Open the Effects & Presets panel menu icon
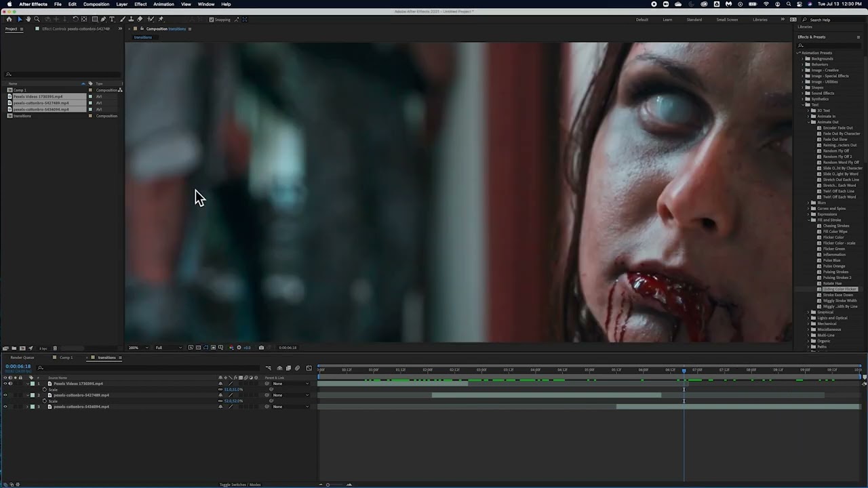The width and height of the screenshot is (868, 488). pyautogui.click(x=859, y=37)
